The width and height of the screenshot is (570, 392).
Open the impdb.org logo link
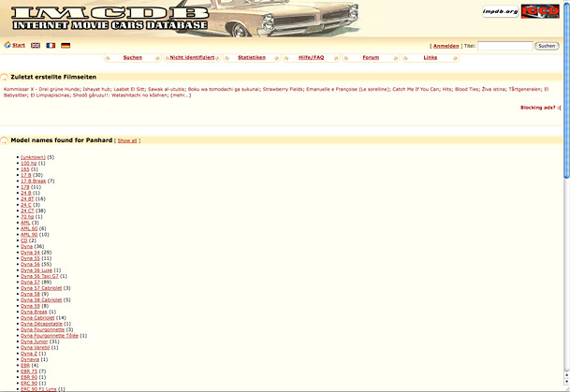493,11
